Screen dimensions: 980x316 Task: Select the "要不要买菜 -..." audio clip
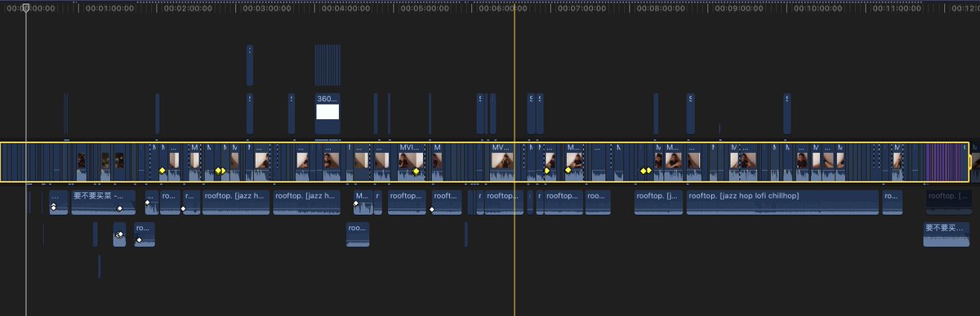(103, 203)
